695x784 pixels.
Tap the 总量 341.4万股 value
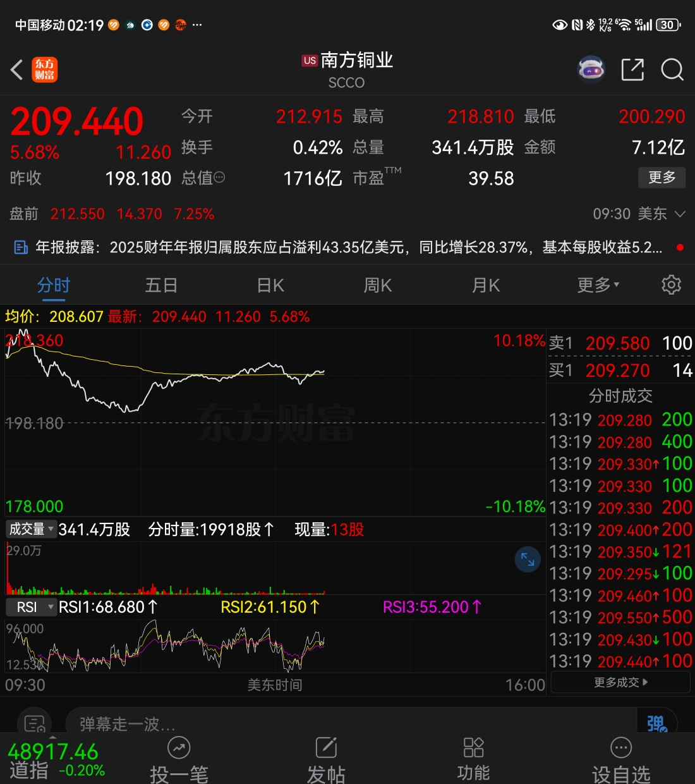pyautogui.click(x=473, y=147)
